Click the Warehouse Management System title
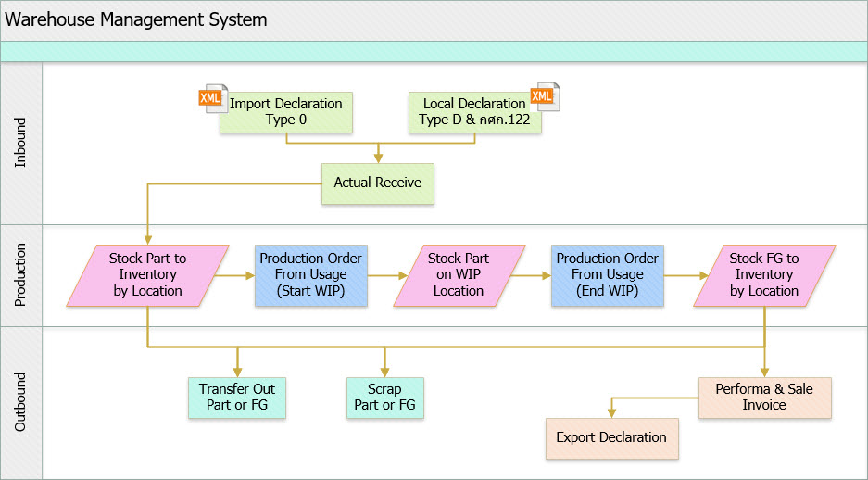The width and height of the screenshot is (868, 480). (136, 19)
